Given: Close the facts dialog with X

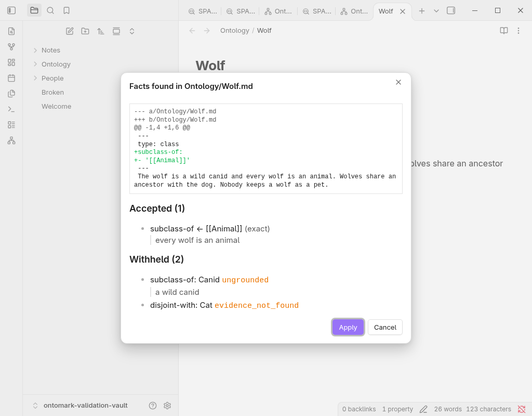Looking at the screenshot, I should point(398,82).
